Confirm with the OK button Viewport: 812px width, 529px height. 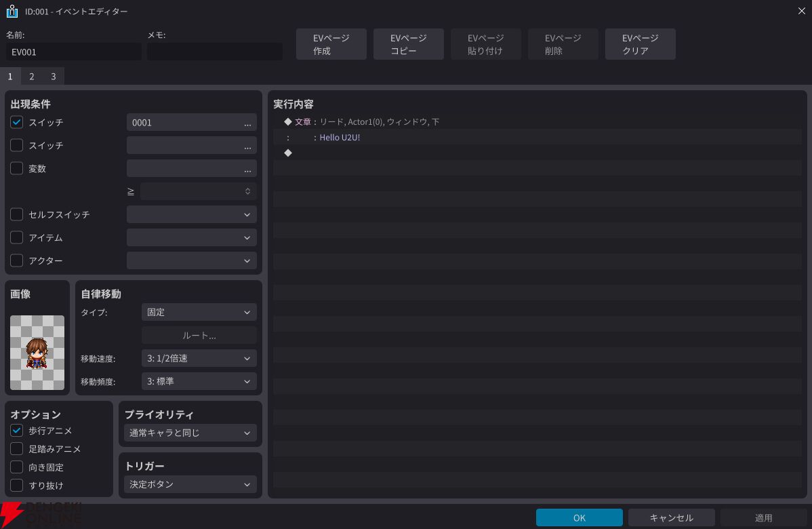pos(579,517)
